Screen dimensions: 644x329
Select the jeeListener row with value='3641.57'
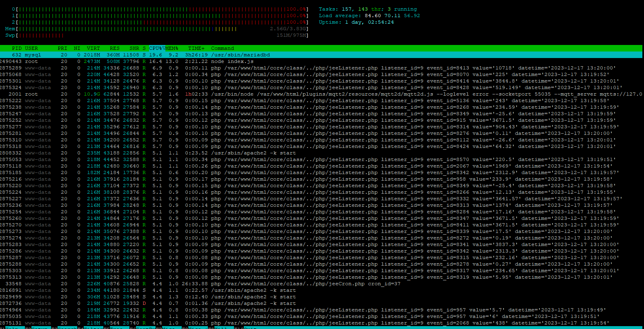(x=321, y=199)
